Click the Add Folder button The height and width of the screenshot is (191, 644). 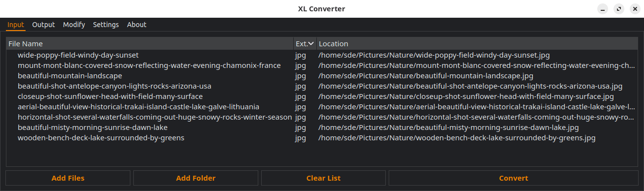[196, 178]
